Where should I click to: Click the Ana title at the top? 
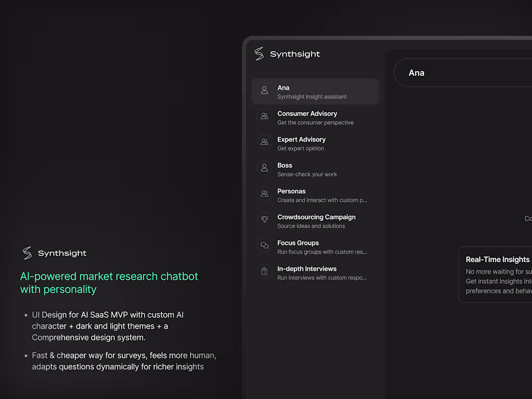[416, 73]
